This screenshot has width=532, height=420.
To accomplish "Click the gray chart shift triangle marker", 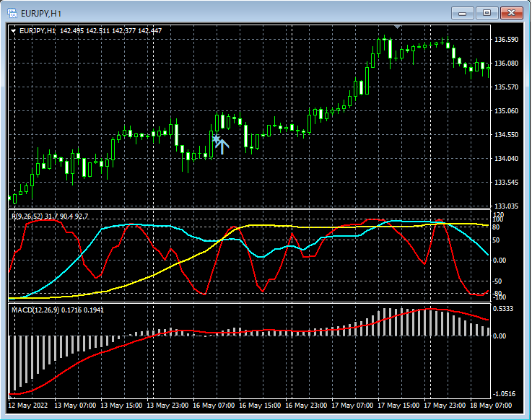I will point(397,27).
